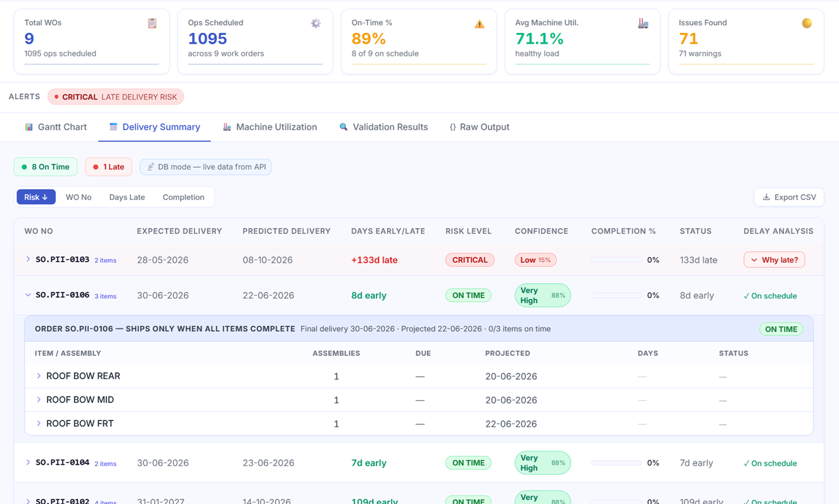Click projected date 22-06-2026 for ROOF BOW FRT

pos(511,424)
